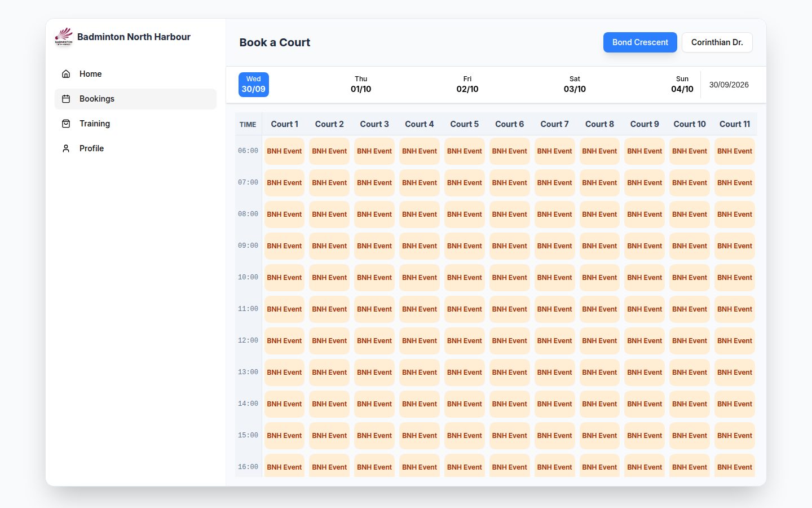812x508 pixels.
Task: Click Court 3 slot at 13:00
Action: (374, 373)
